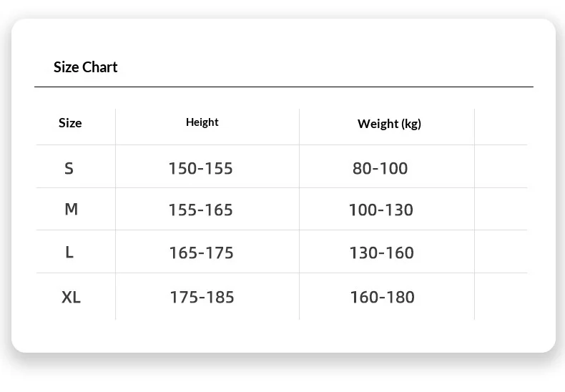Image resolution: width=565 pixels, height=392 pixels.
Task: Select the Size column header
Action: (70, 123)
